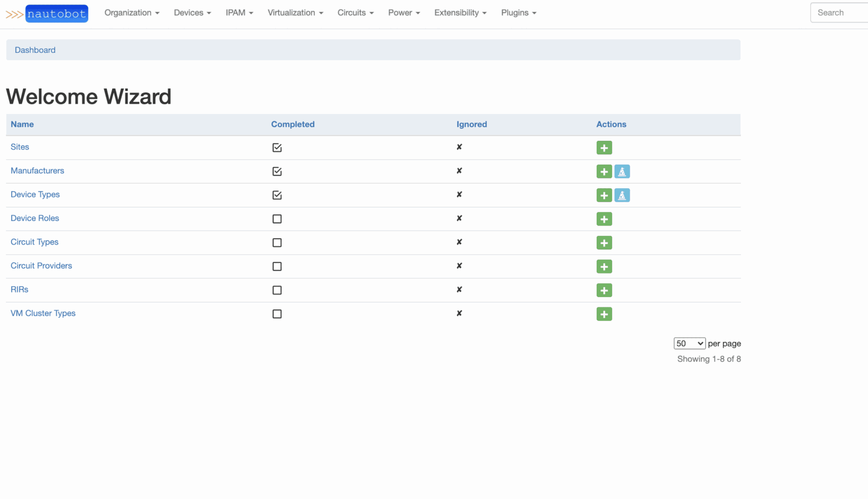Open the Manufacturers link
The width and height of the screenshot is (868, 499).
coord(38,171)
